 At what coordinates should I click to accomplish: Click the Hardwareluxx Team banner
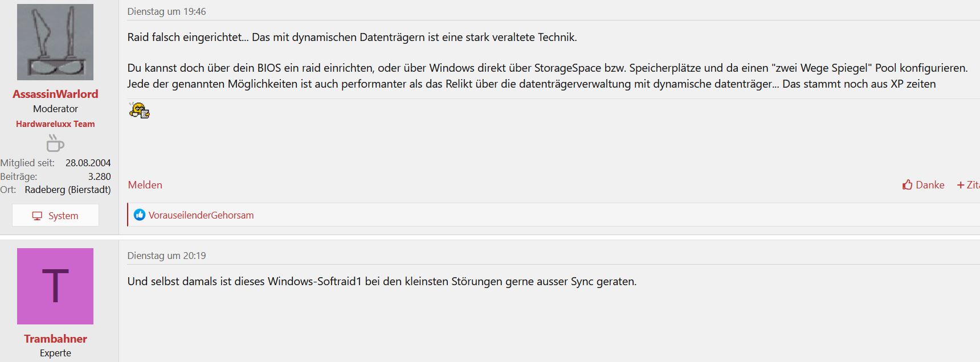pyautogui.click(x=55, y=124)
